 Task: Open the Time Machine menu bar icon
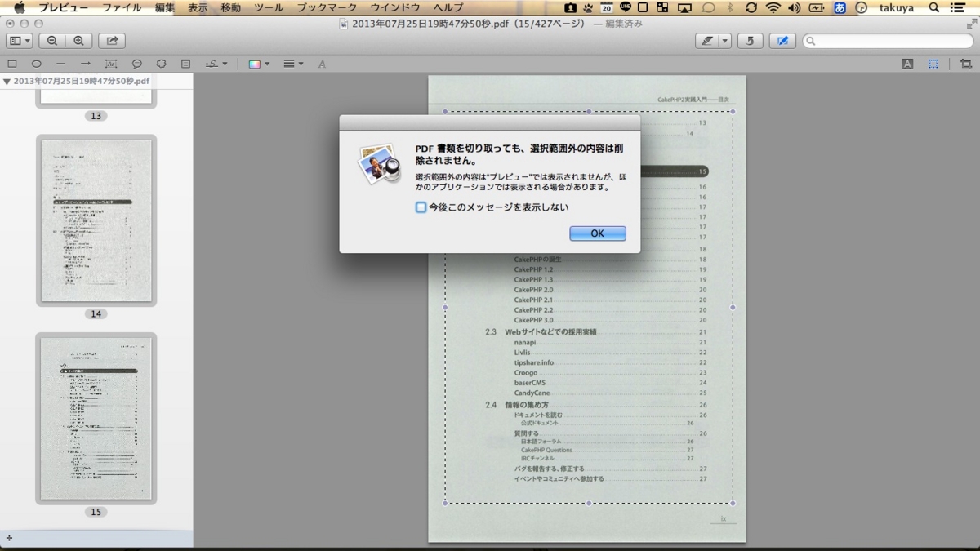point(862,7)
